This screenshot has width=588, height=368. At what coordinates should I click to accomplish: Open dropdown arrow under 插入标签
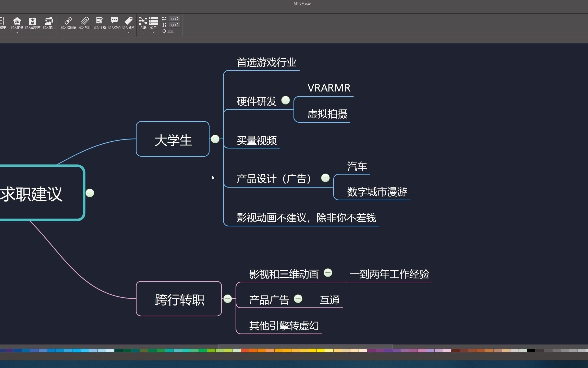point(128,33)
